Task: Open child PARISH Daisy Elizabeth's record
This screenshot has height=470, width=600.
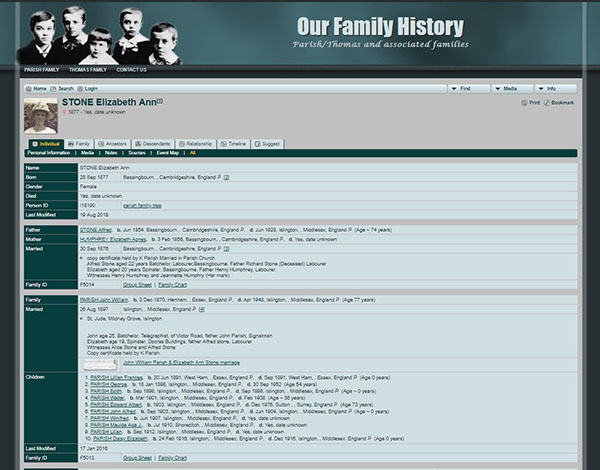Action: (x=121, y=439)
